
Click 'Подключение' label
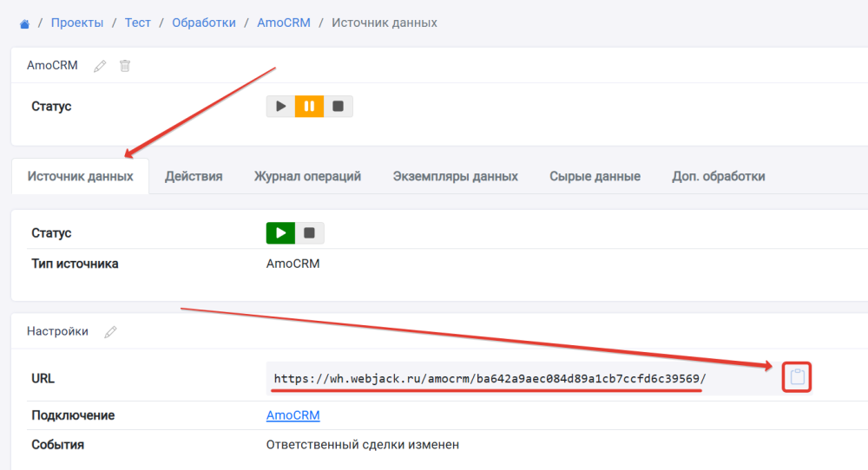[73, 415]
